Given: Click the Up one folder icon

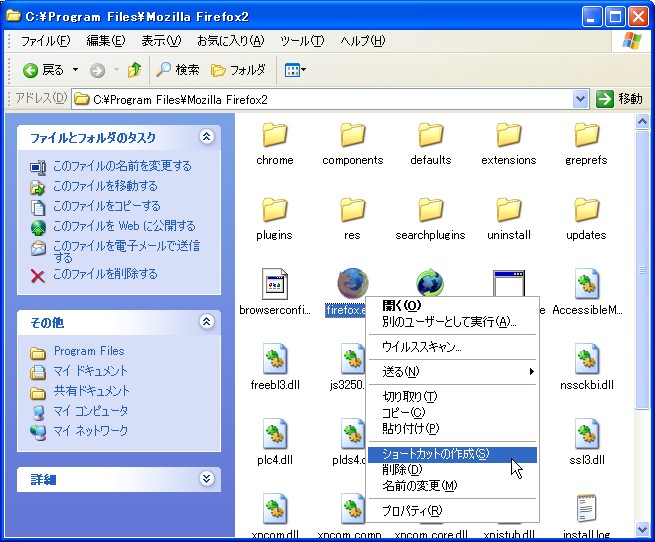Looking at the screenshot, I should 134,70.
